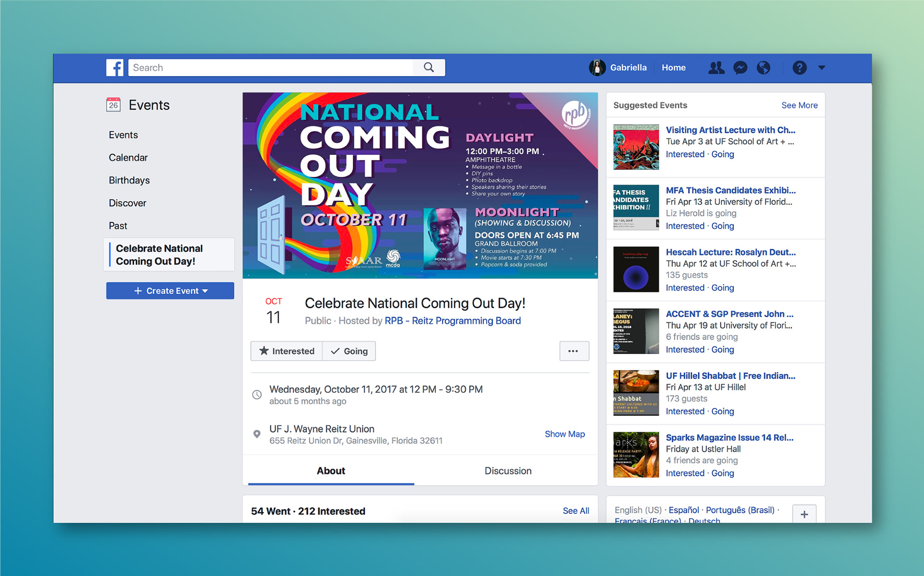Switch language to Português (Brasil)

740,510
